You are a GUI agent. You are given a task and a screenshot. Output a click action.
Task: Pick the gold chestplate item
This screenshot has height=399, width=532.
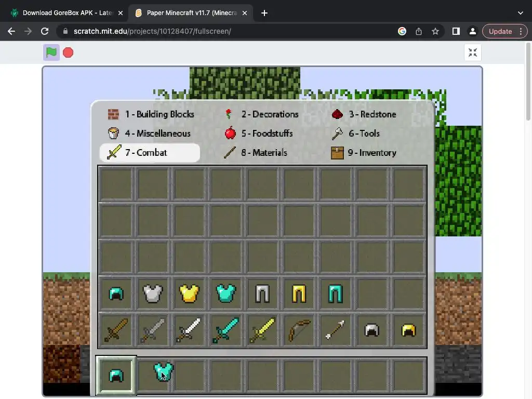click(189, 294)
